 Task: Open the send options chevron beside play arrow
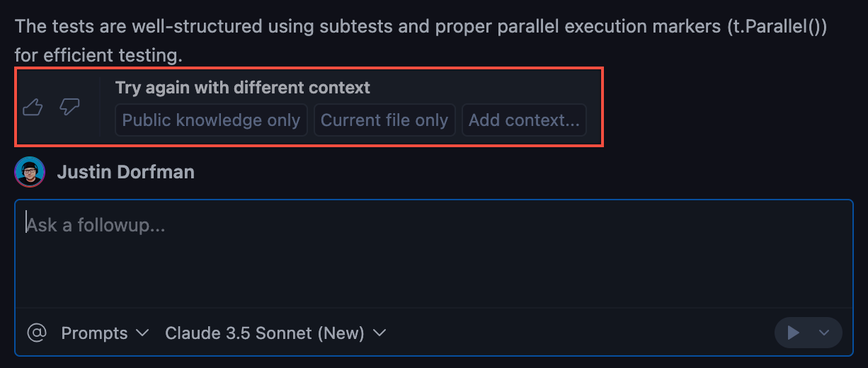click(823, 333)
